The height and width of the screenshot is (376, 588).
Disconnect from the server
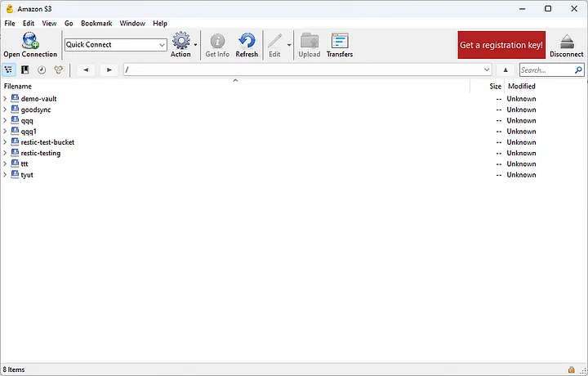tap(566, 45)
